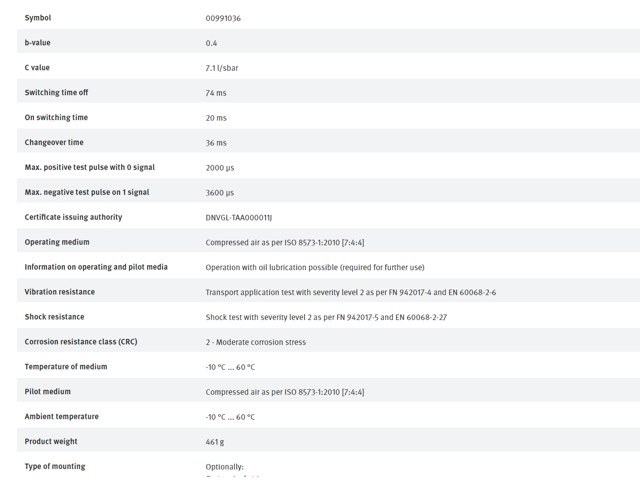Click the Shock resistance test description
The image size is (640, 480).
pos(326,317)
